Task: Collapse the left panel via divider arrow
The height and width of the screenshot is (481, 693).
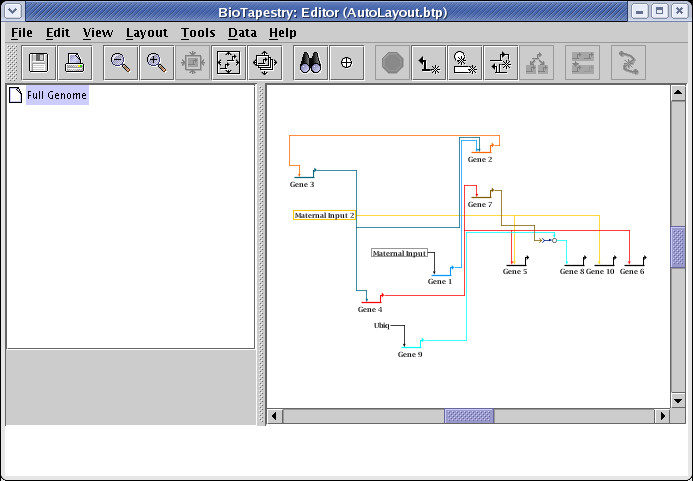Action: 261,90
